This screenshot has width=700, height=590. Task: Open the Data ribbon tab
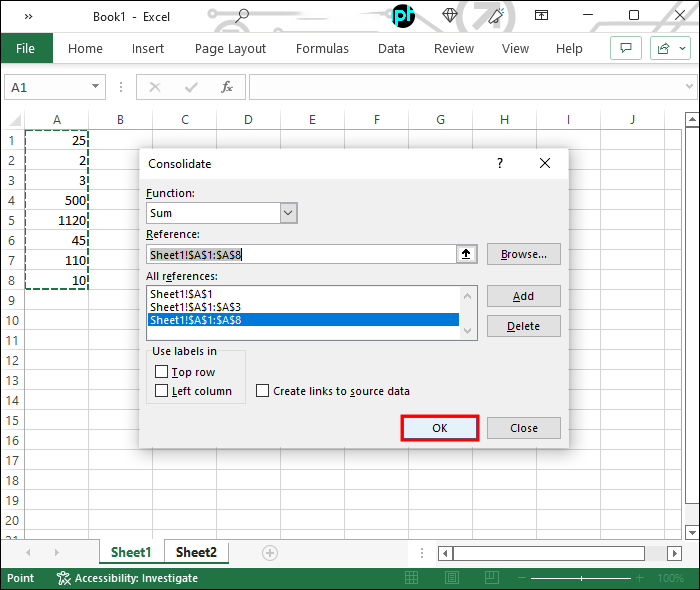coord(391,48)
